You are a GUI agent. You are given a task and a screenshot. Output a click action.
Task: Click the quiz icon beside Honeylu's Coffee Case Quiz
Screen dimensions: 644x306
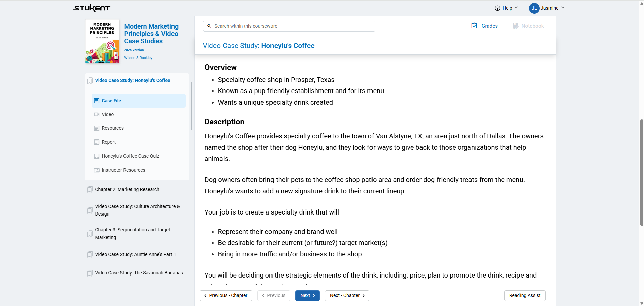[x=97, y=156]
